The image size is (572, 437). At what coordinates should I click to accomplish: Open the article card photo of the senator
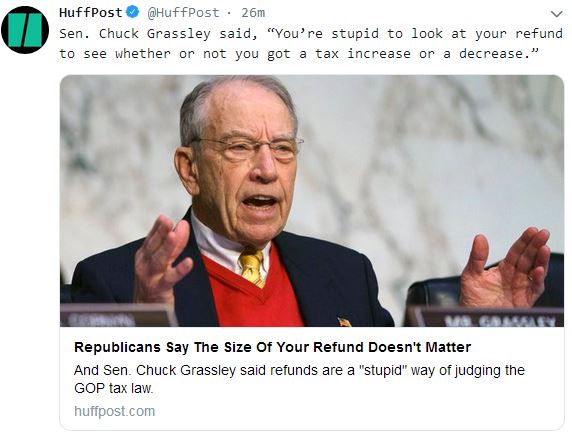[x=312, y=201]
